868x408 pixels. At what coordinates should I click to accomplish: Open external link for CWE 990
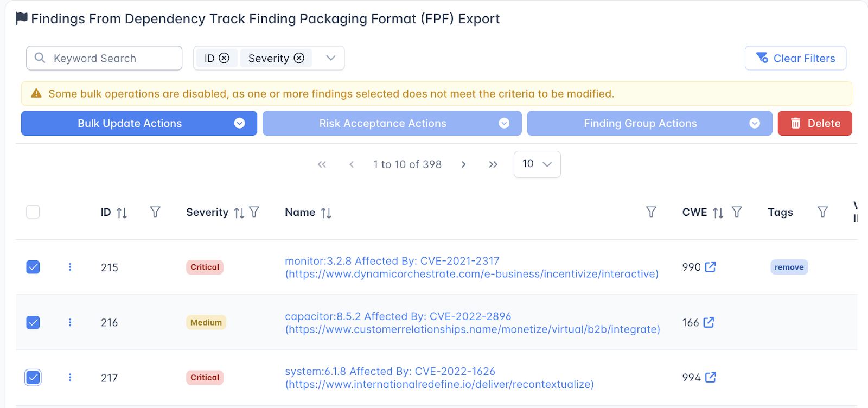coord(710,267)
